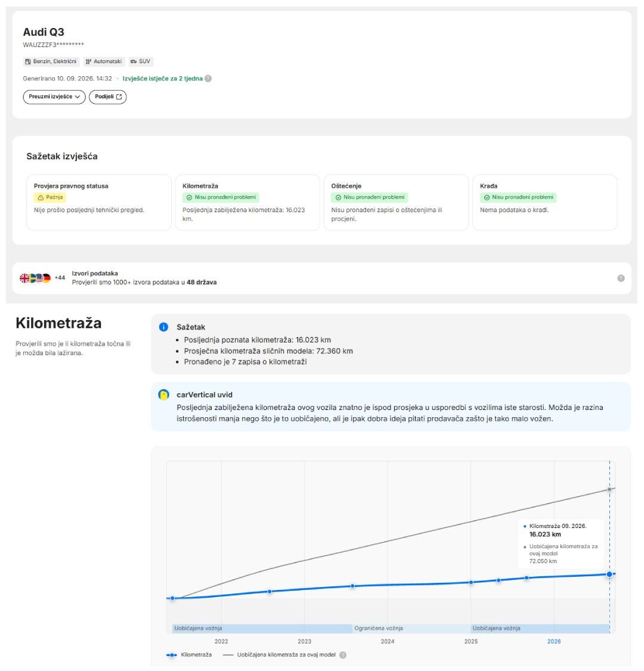Click the Automatski transmission tag
The width and height of the screenshot is (644, 671).
coord(104,61)
